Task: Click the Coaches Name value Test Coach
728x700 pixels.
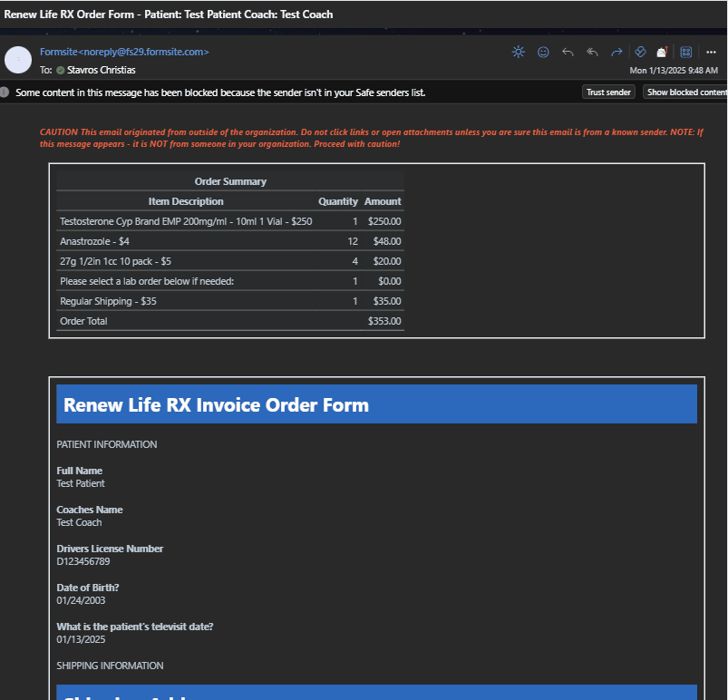Action: 79,522
